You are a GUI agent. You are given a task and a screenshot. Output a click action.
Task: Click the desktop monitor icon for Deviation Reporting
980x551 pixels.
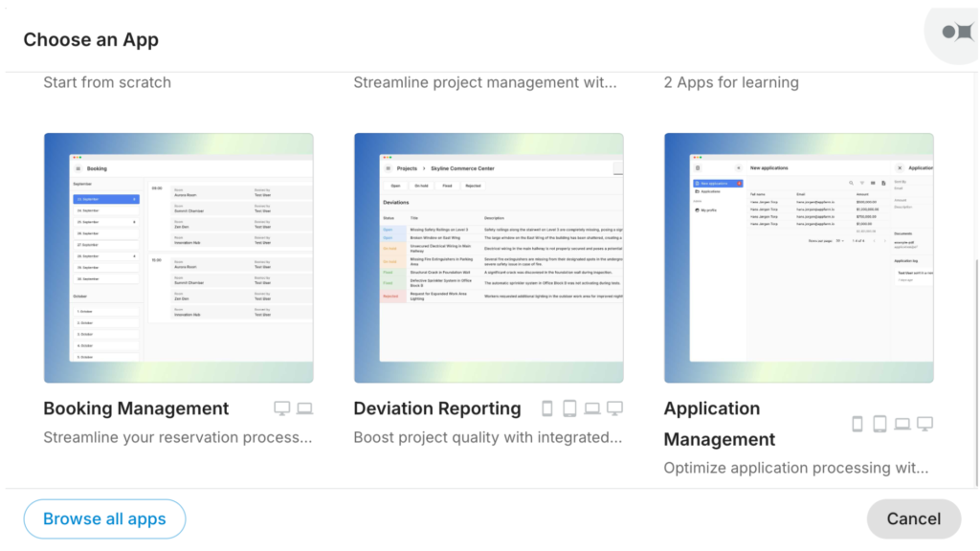click(614, 408)
